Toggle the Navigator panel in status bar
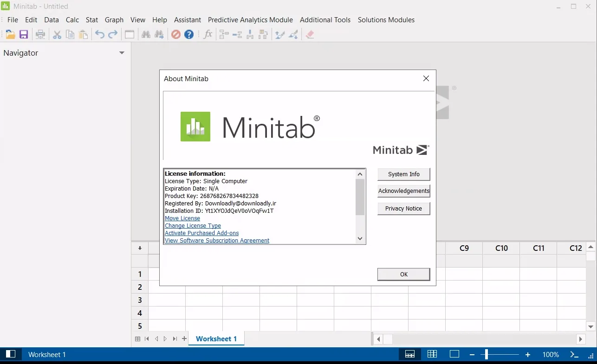 (x=11, y=354)
